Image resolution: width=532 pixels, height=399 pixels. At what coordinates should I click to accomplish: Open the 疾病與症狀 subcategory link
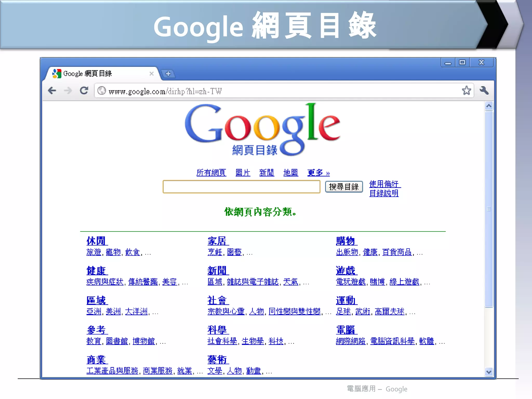pos(105,282)
